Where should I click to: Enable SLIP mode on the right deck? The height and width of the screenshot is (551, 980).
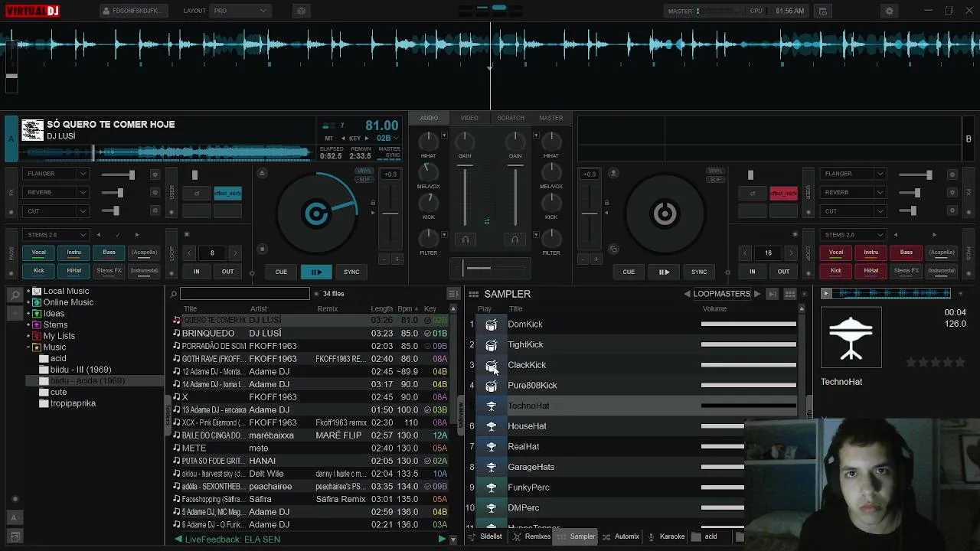click(715, 180)
